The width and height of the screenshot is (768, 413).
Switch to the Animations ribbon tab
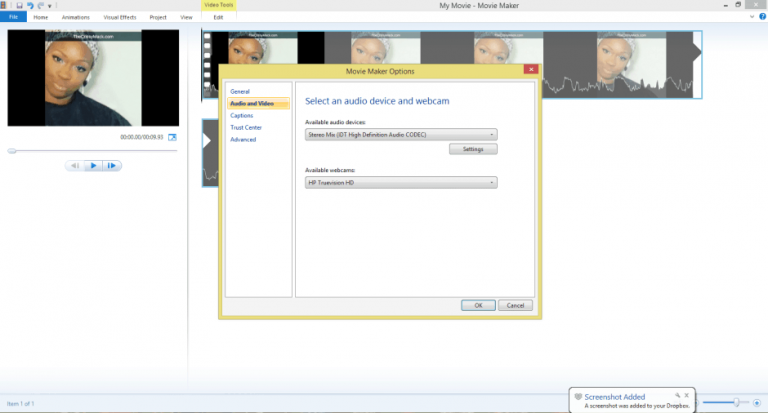click(75, 17)
